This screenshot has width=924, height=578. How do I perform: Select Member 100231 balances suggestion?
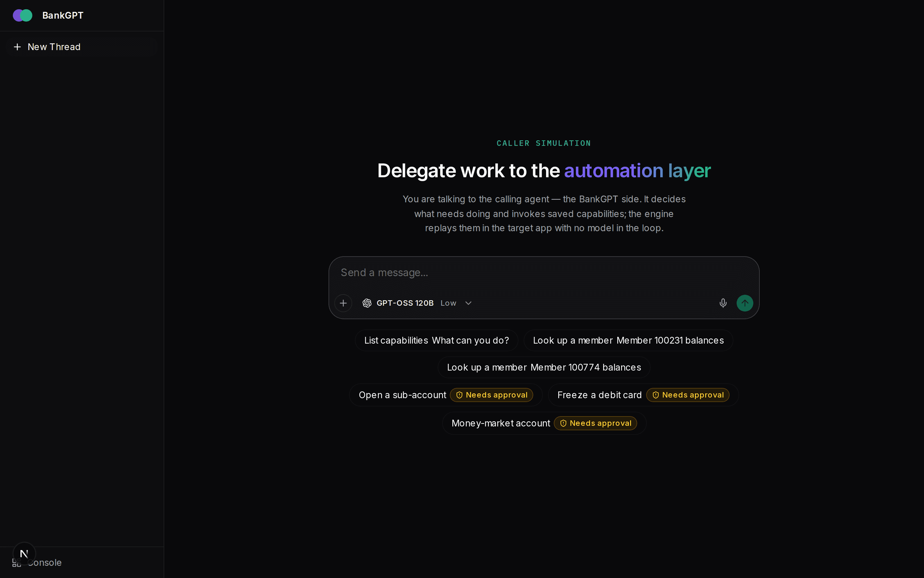pyautogui.click(x=628, y=340)
